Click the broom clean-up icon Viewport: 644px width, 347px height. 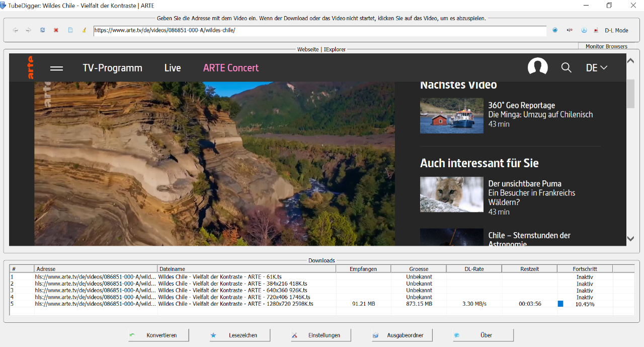(84, 30)
